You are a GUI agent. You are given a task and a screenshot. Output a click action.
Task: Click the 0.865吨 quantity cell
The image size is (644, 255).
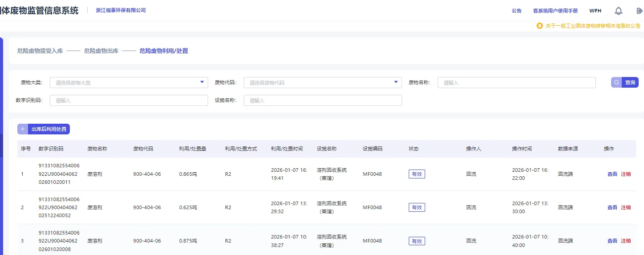(x=188, y=174)
